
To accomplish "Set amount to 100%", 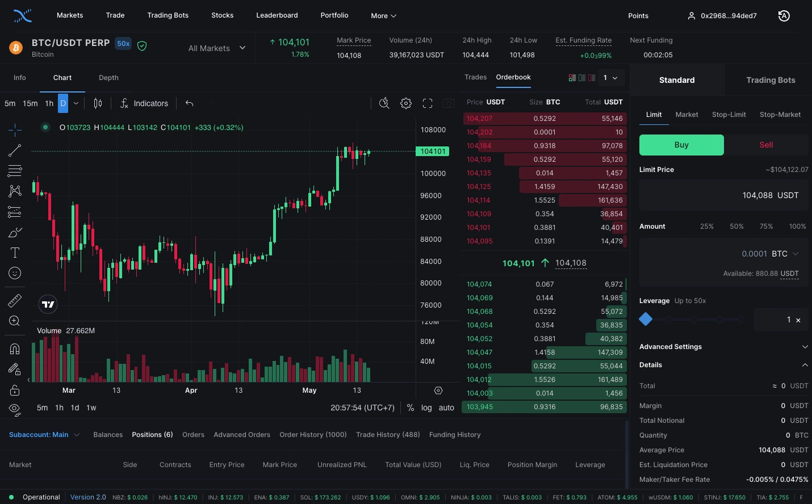I will pos(797,226).
